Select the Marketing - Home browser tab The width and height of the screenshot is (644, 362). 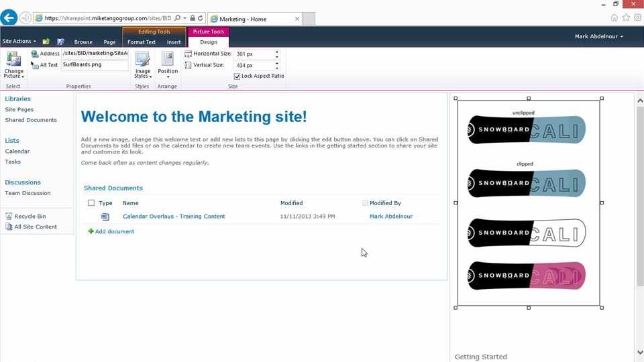coord(255,19)
